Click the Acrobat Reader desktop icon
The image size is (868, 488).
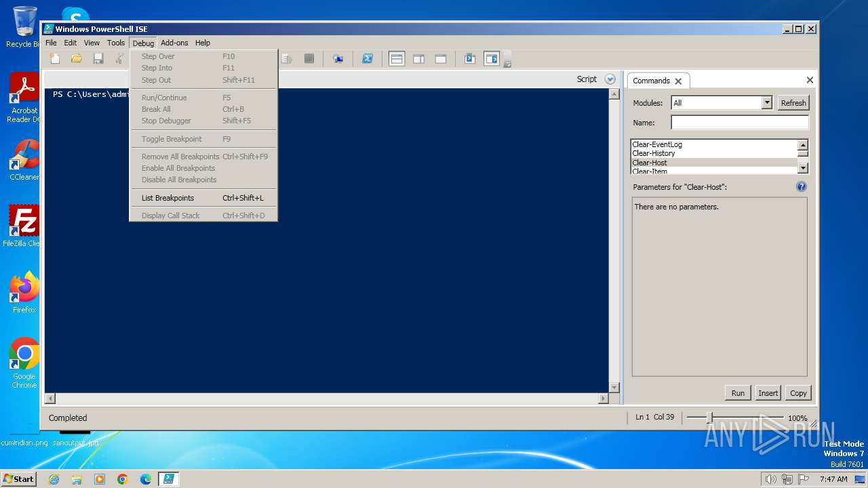click(x=24, y=98)
